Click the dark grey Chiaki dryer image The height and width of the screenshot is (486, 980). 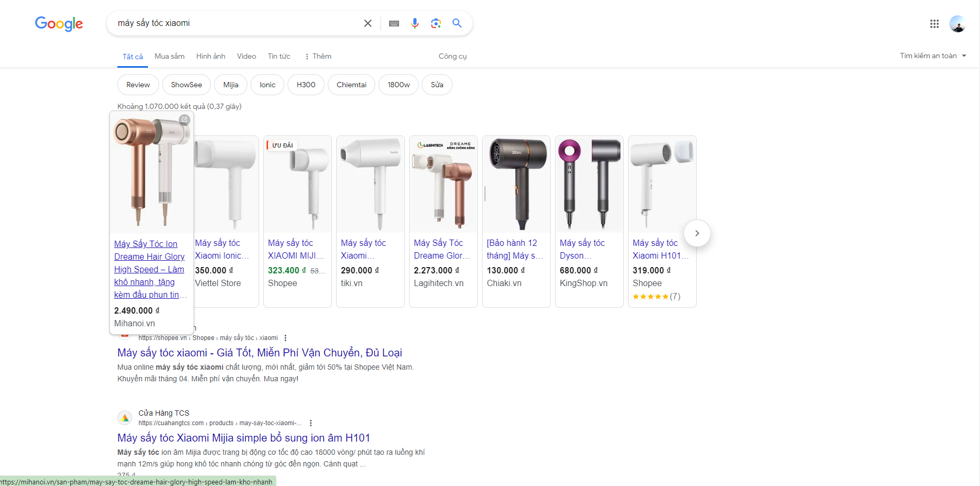click(x=516, y=184)
